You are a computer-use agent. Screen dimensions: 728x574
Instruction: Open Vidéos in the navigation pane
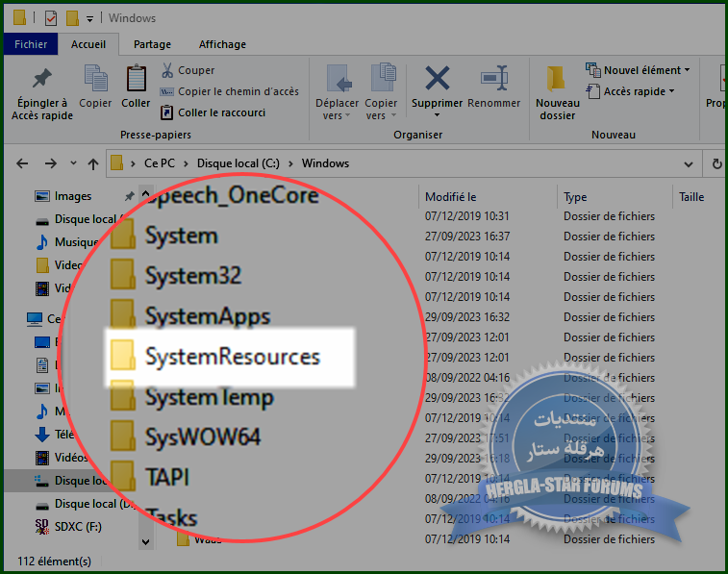click(62, 458)
